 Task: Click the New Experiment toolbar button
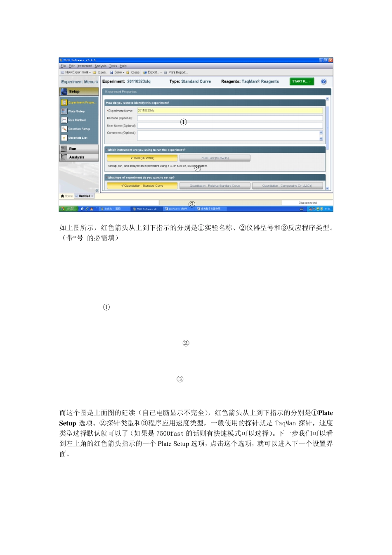(x=74, y=72)
